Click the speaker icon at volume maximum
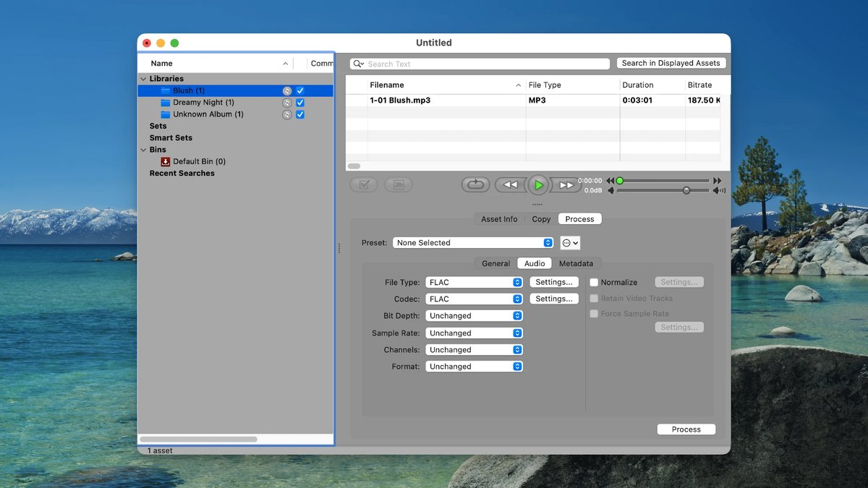The height and width of the screenshot is (488, 868). click(x=719, y=191)
